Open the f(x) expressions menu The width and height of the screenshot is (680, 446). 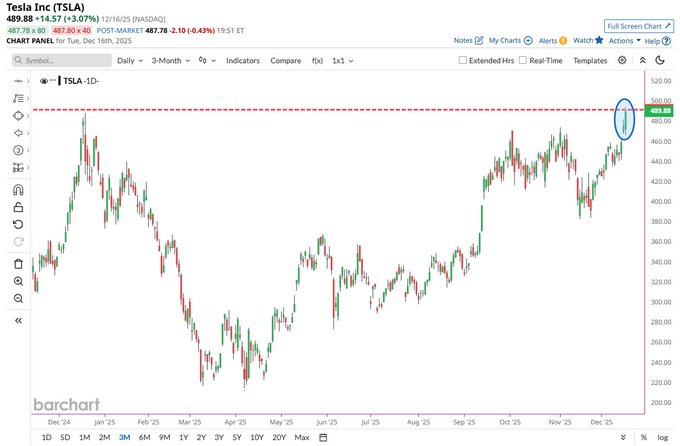[x=317, y=61]
